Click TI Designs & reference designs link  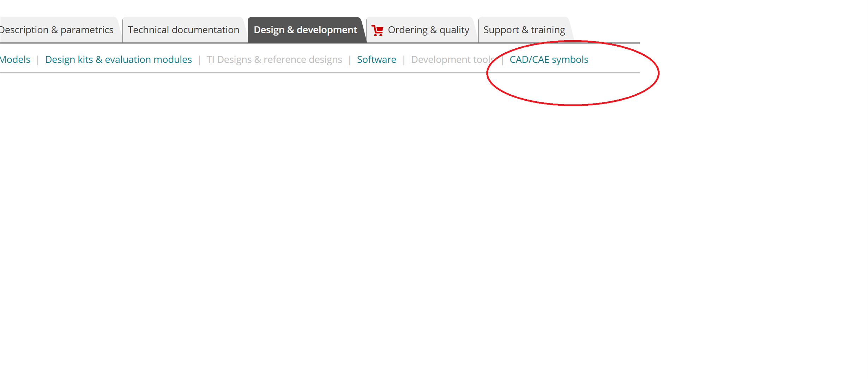pos(275,59)
